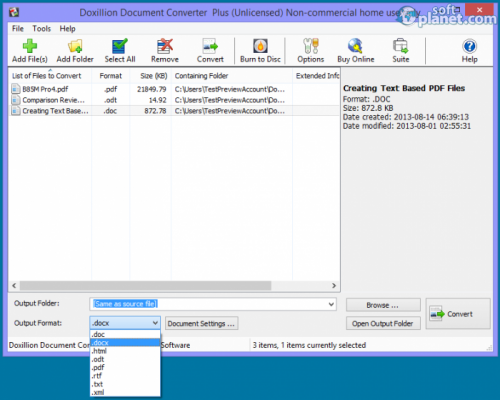The image size is (500, 400).
Task: Sort by the Format column header
Action: tap(110, 76)
